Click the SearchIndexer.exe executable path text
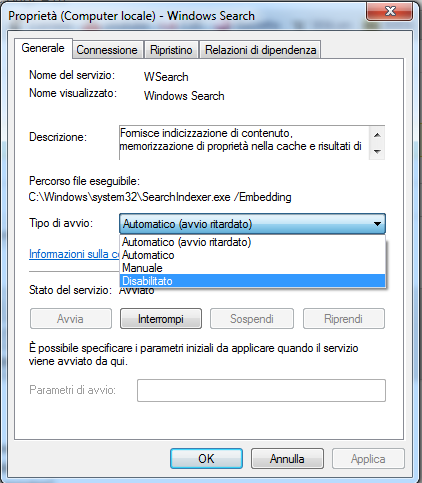This screenshot has height=483, width=422. 160,197
